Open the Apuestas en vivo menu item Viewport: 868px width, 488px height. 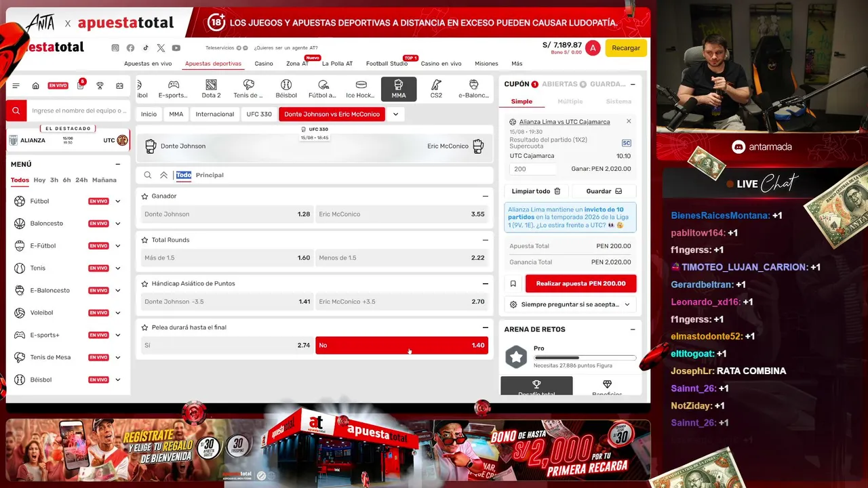click(148, 64)
